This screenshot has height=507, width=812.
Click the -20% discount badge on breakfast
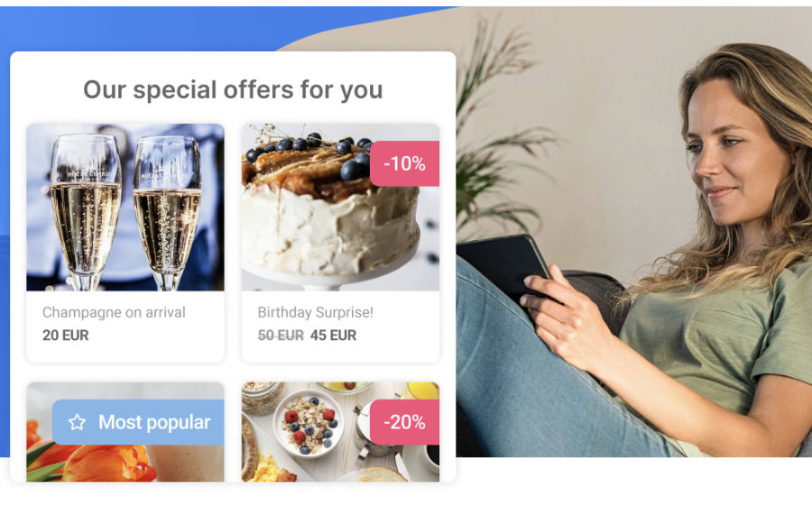point(404,422)
